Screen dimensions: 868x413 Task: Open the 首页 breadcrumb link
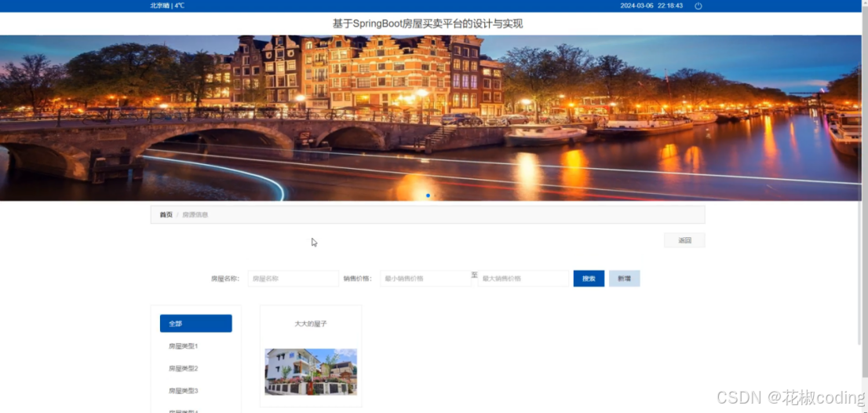166,215
